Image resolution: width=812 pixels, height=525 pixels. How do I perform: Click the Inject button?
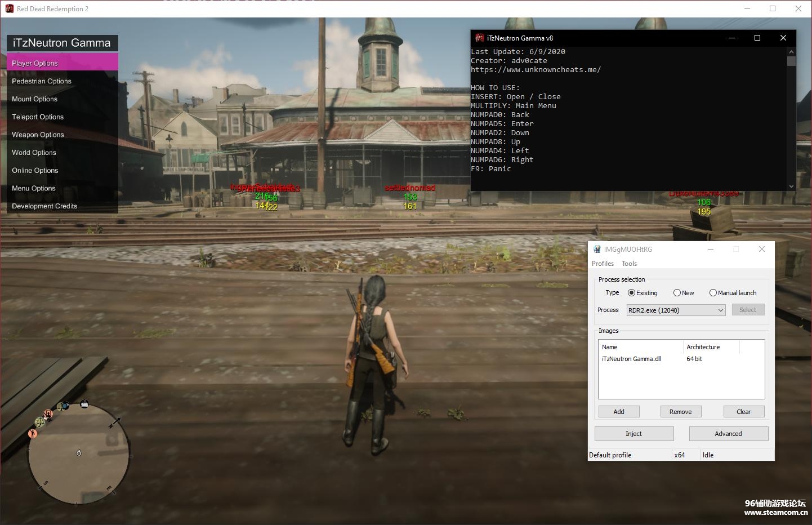tap(634, 434)
